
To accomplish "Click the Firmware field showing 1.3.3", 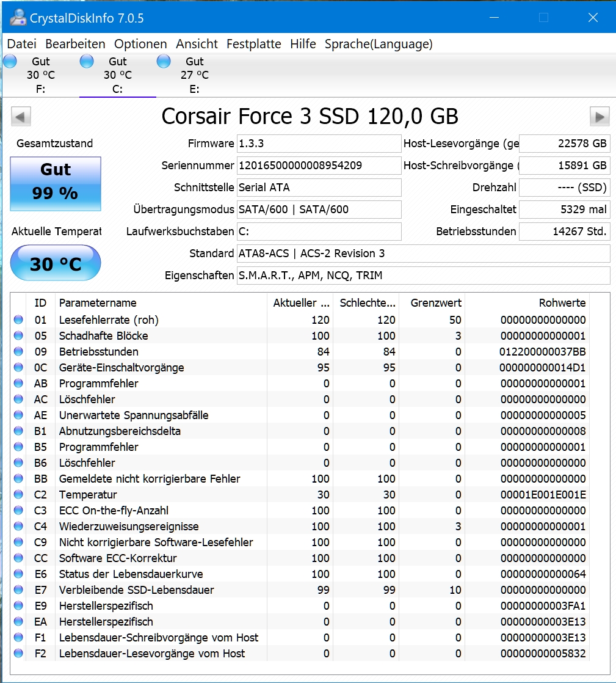I will tap(319, 144).
